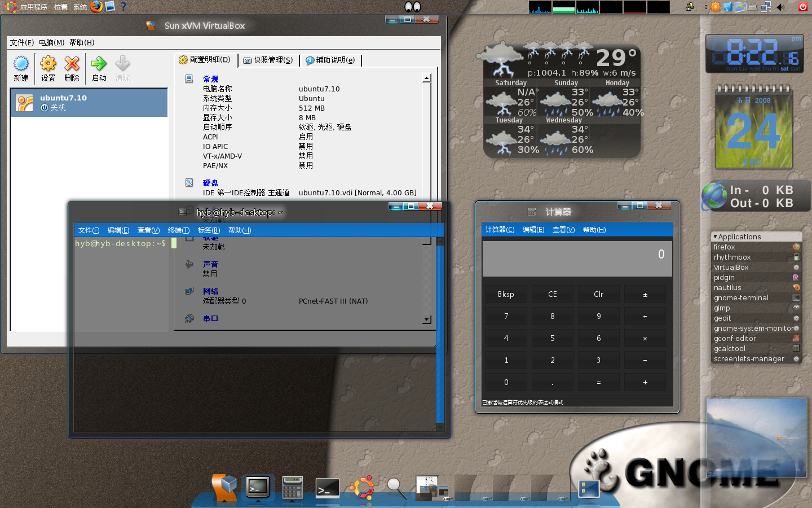Start the VM with green arrow (启动)
Viewport: 812px width, 508px height.
99,69
